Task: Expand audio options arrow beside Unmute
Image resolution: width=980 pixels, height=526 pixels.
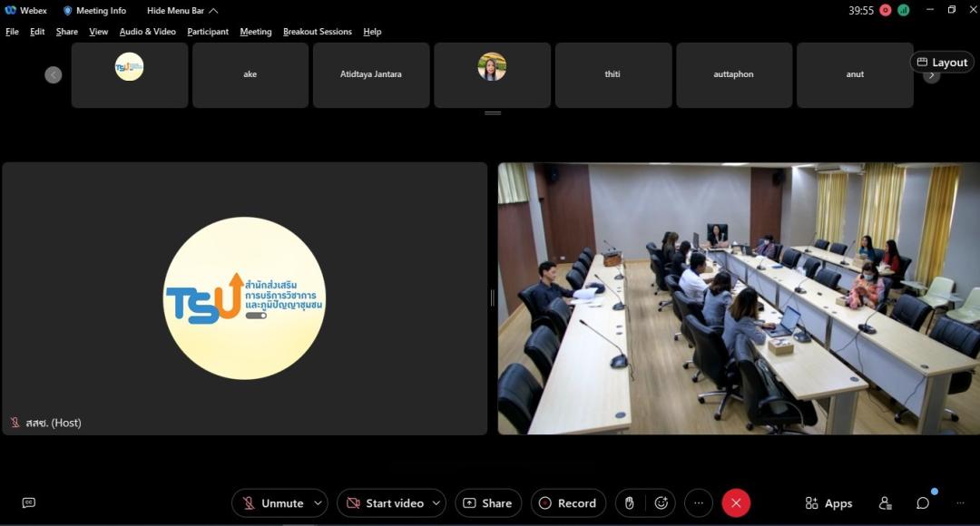Action: click(318, 503)
